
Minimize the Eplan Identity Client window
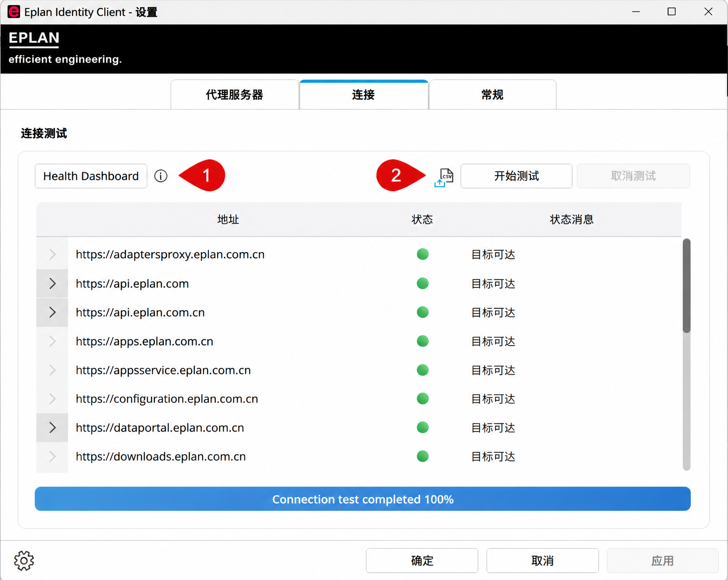636,12
